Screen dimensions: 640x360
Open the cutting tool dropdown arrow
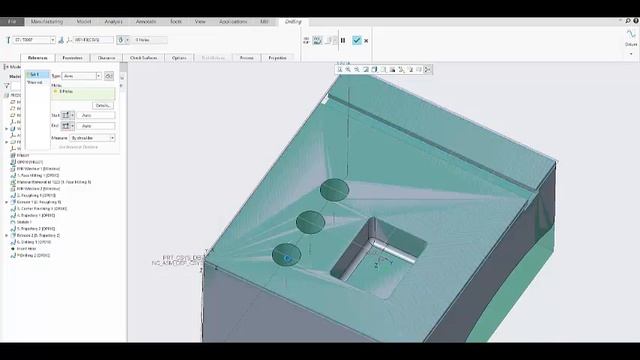click(x=53, y=40)
